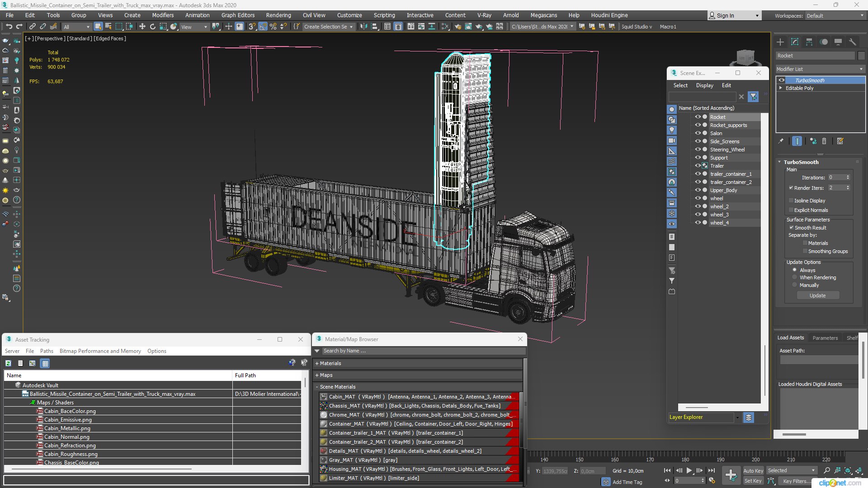Toggle TurboSmooth modifier eye icon
This screenshot has height=488, width=868.
[782, 80]
